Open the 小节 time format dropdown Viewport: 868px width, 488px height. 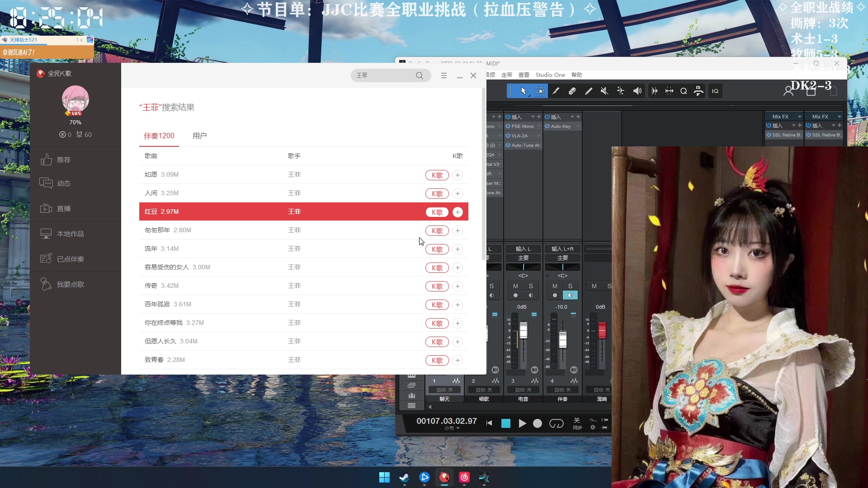(x=452, y=428)
